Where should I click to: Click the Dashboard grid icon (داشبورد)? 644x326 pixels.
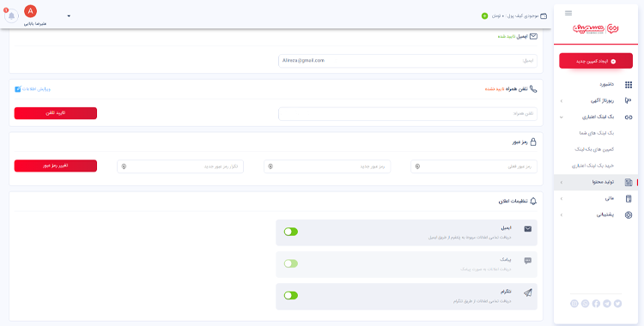[629, 85]
